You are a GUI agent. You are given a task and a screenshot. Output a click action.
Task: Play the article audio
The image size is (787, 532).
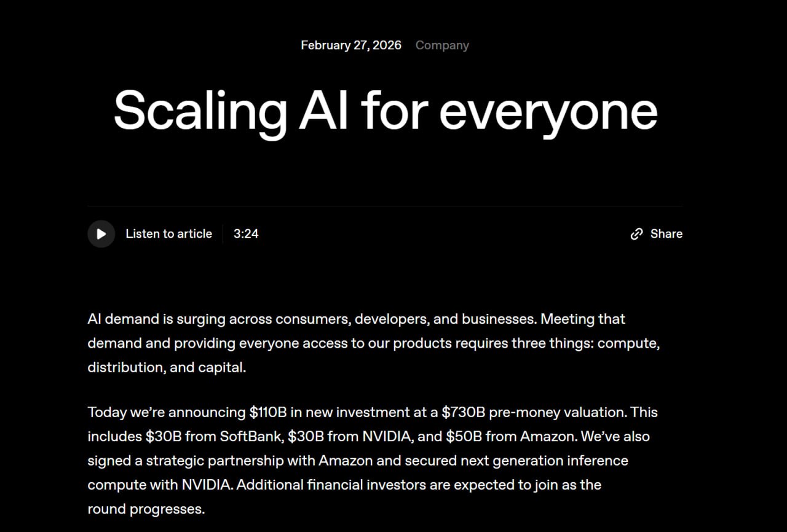pyautogui.click(x=101, y=234)
